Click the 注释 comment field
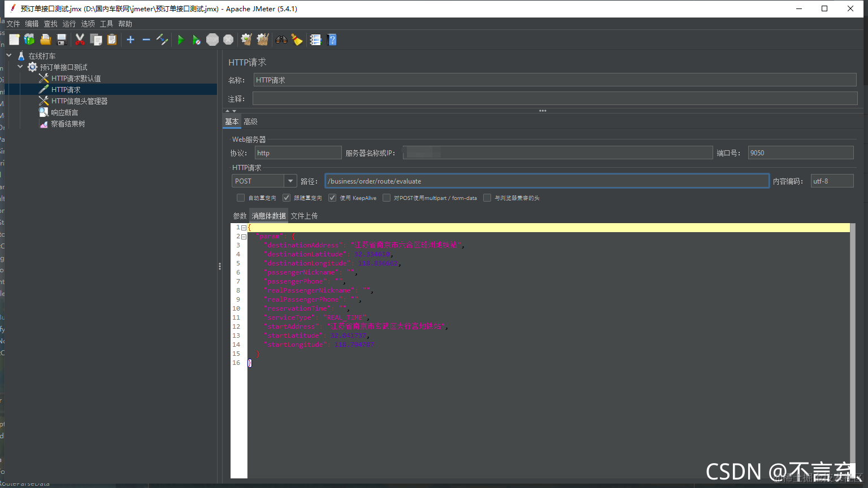This screenshot has height=488, width=868. coord(555,99)
